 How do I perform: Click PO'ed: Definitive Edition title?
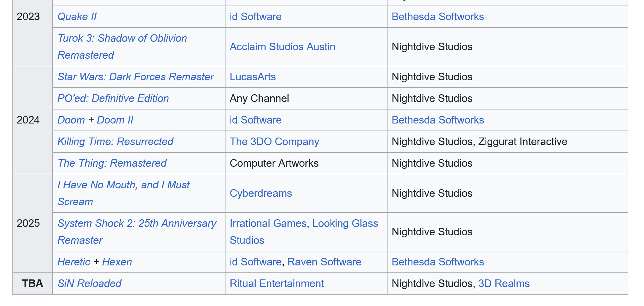(x=113, y=98)
